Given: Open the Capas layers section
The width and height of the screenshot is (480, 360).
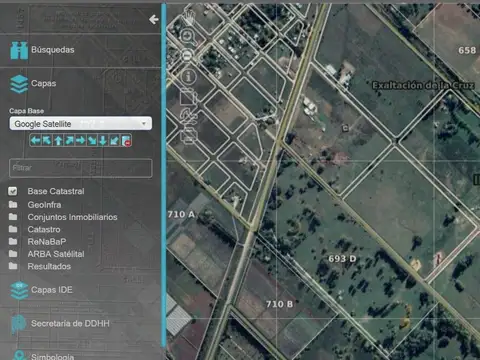Looking at the screenshot, I should pos(33,84).
